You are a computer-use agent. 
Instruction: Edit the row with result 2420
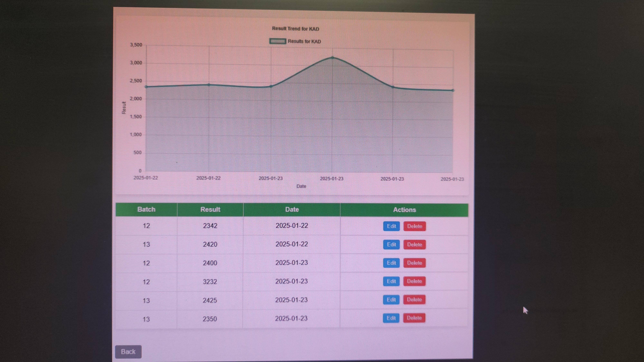coord(391,244)
